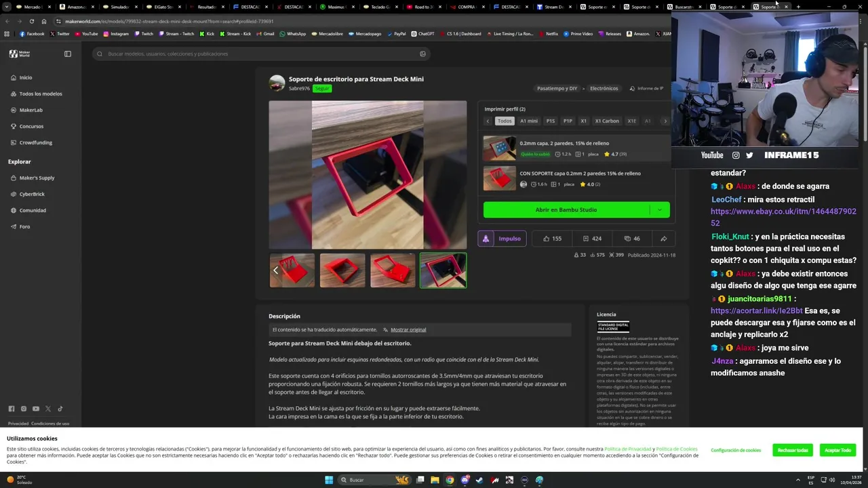Viewport: 868px width, 488px height.
Task: Open MakerLab in the sidebar
Action: [26, 110]
